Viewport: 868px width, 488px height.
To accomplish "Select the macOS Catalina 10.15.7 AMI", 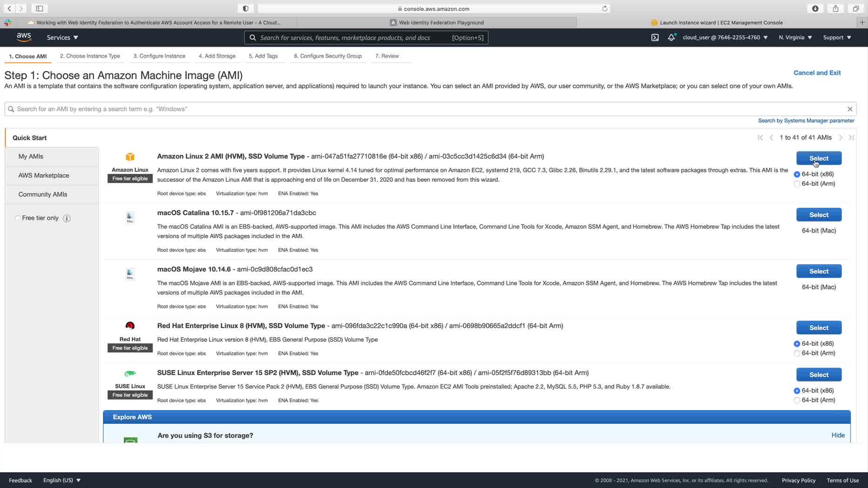I will tap(819, 215).
